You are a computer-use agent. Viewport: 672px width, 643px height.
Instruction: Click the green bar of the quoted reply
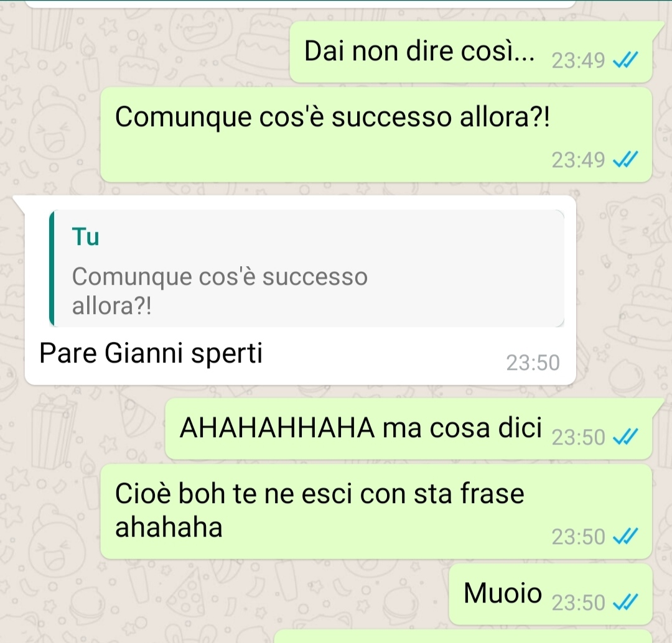pos(52,268)
